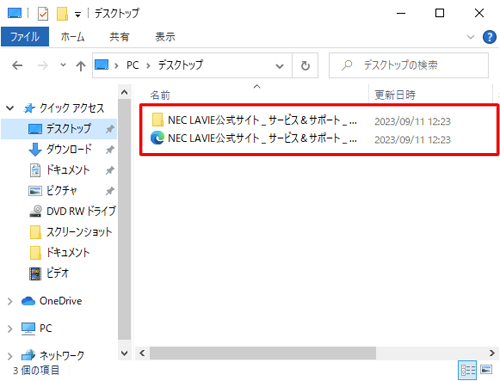Open the address bar history dropdown
Screen dimensions: 500x381
(x=280, y=66)
